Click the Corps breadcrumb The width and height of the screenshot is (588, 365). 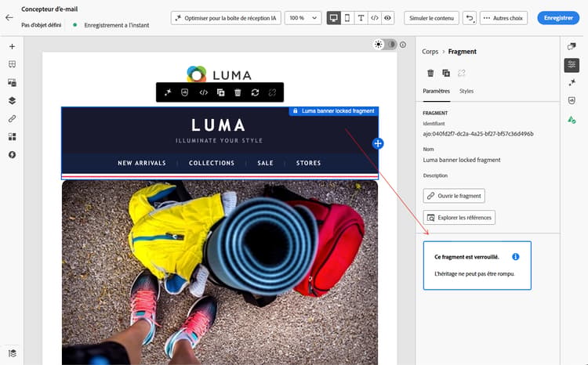click(430, 52)
